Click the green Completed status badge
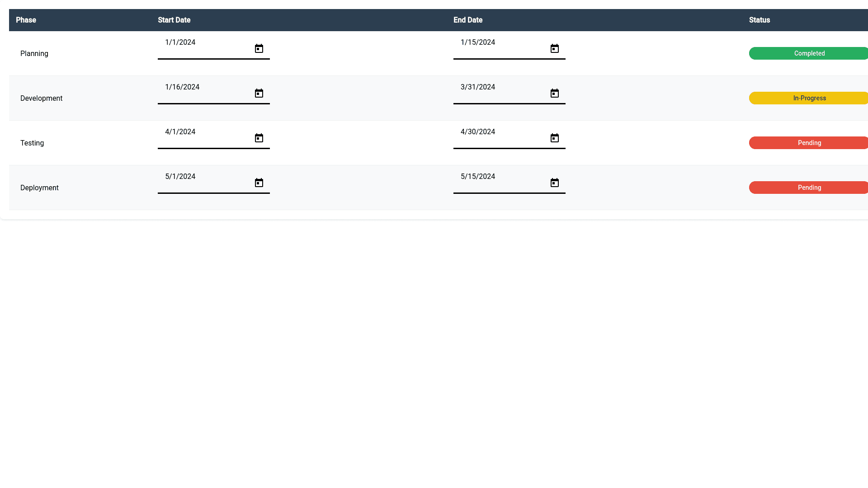Screen dimensions: 868x488 pos(808,53)
